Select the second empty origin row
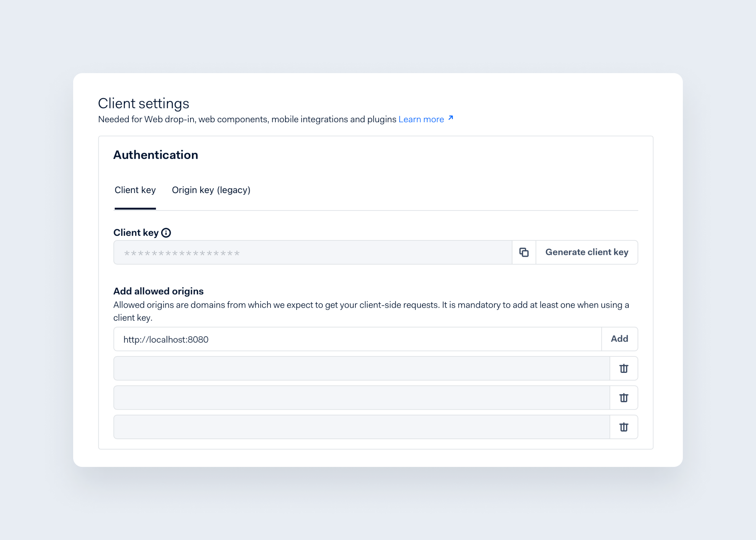The width and height of the screenshot is (756, 540). click(x=361, y=398)
